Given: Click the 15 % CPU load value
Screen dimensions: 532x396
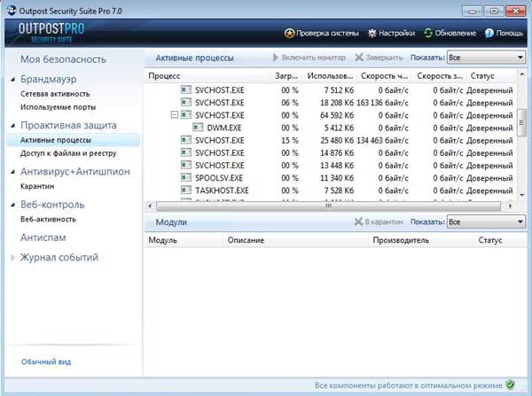Looking at the screenshot, I should 289,140.
